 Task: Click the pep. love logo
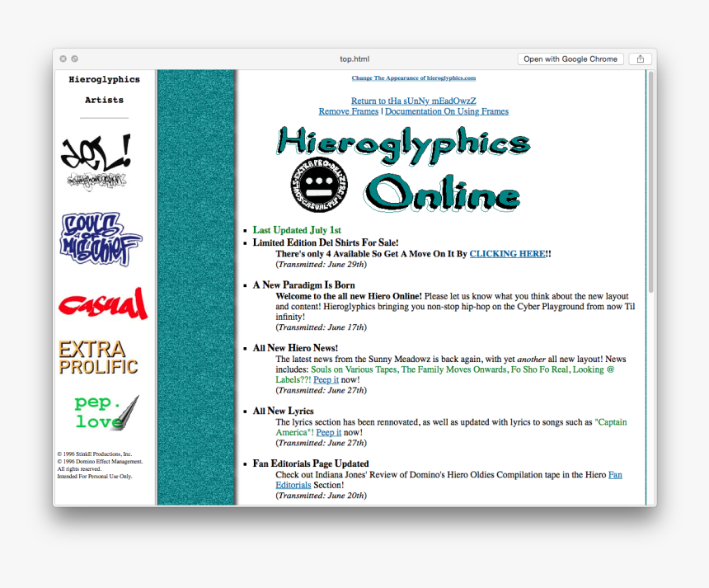106,412
